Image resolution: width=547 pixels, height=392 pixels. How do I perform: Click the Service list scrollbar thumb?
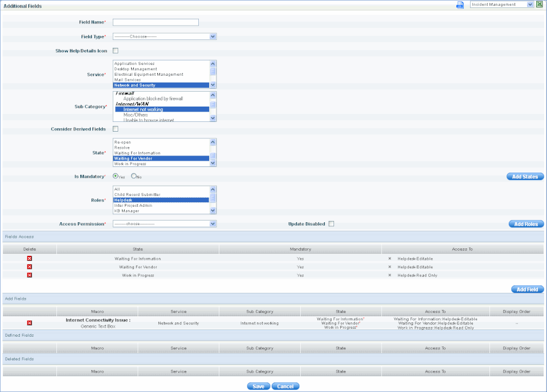tap(213, 71)
